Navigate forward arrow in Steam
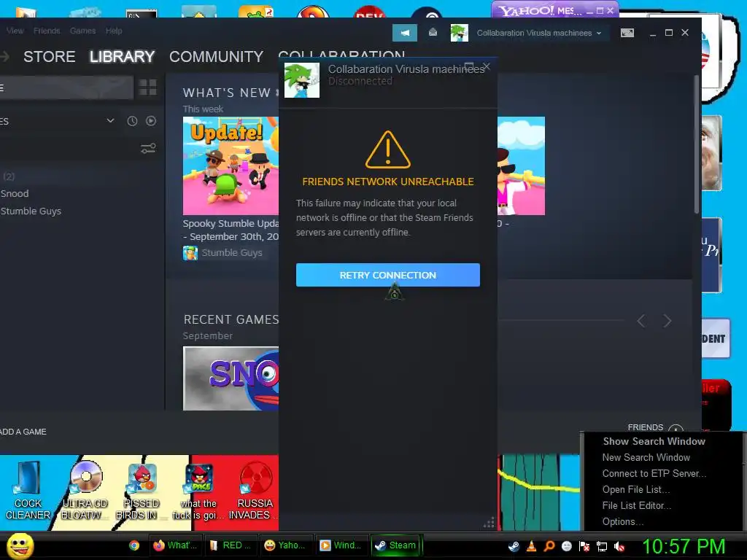 pyautogui.click(x=5, y=57)
